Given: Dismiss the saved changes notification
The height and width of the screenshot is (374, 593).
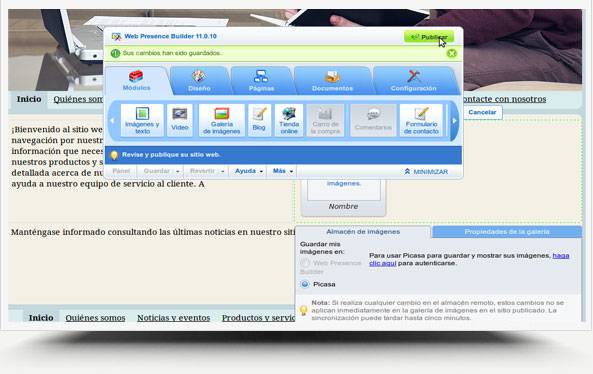Looking at the screenshot, I should [452, 53].
